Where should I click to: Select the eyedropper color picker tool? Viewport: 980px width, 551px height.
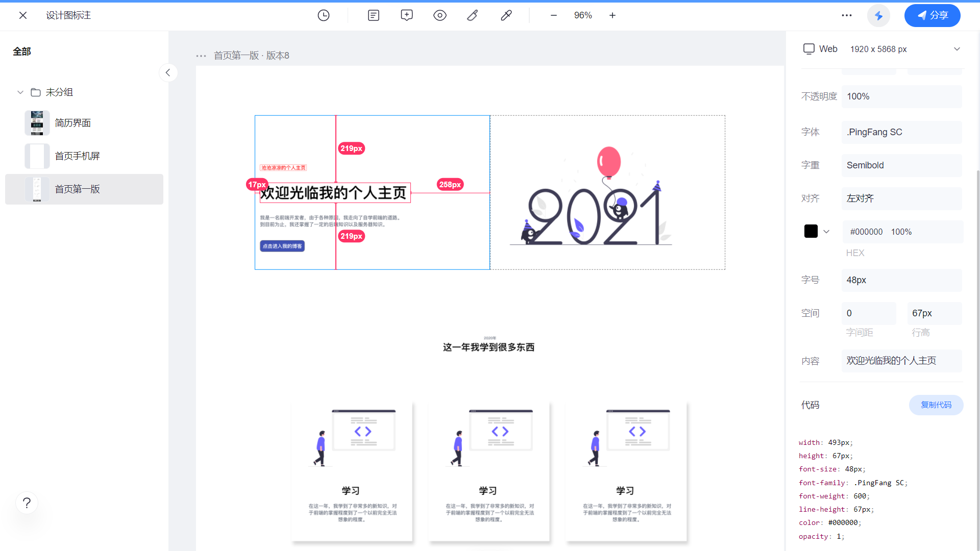[506, 15]
